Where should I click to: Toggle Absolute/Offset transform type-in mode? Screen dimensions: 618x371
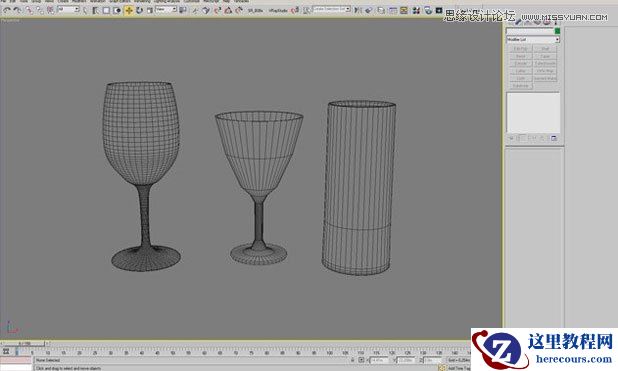pos(361,360)
